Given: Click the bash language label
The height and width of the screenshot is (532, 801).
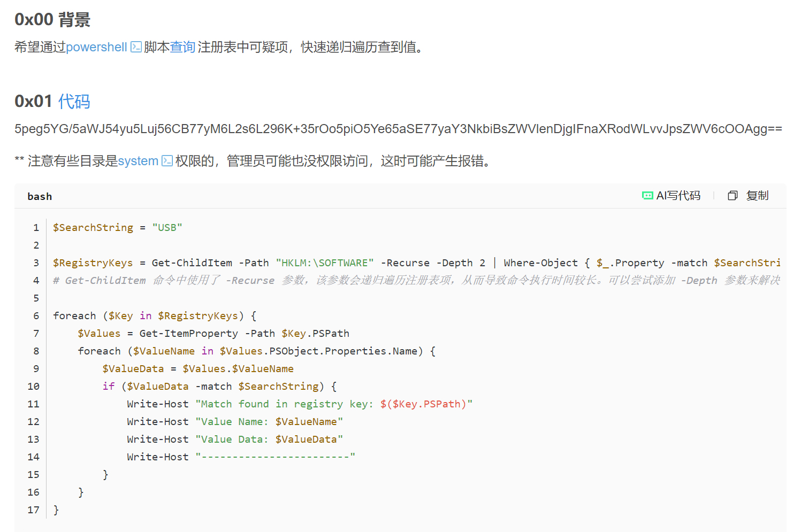Looking at the screenshot, I should [x=40, y=196].
